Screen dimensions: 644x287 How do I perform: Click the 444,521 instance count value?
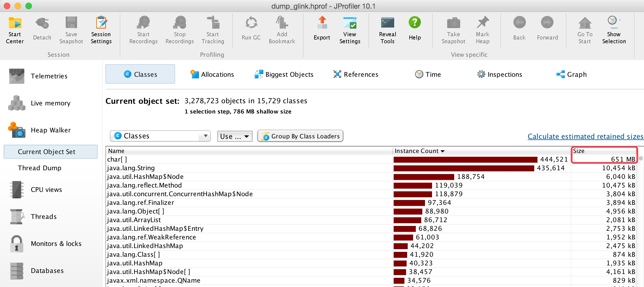(554, 159)
